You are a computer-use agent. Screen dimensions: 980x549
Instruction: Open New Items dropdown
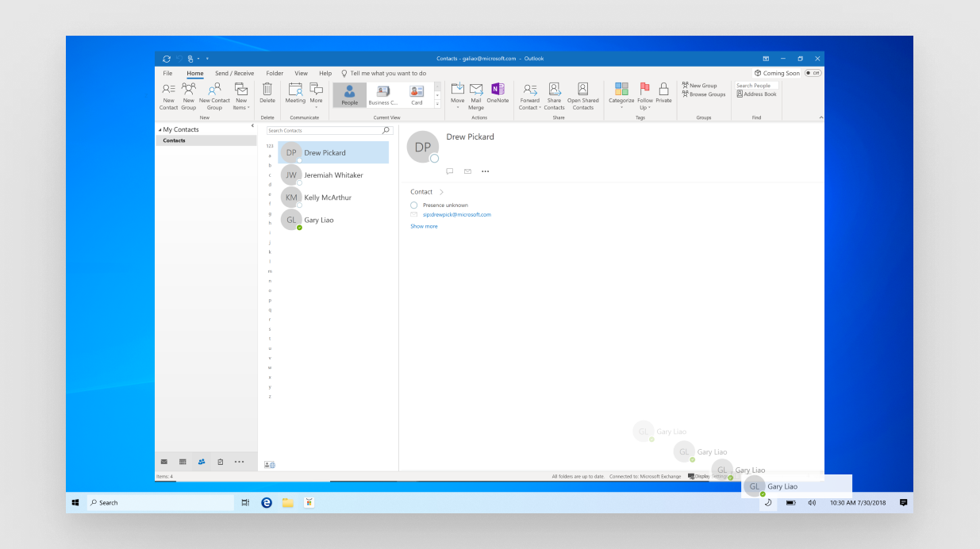[x=241, y=96]
